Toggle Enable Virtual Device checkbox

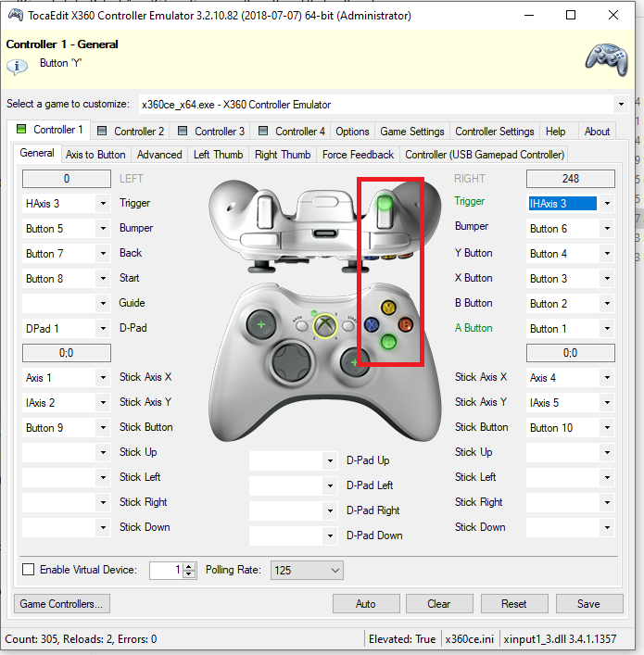pyautogui.click(x=28, y=570)
